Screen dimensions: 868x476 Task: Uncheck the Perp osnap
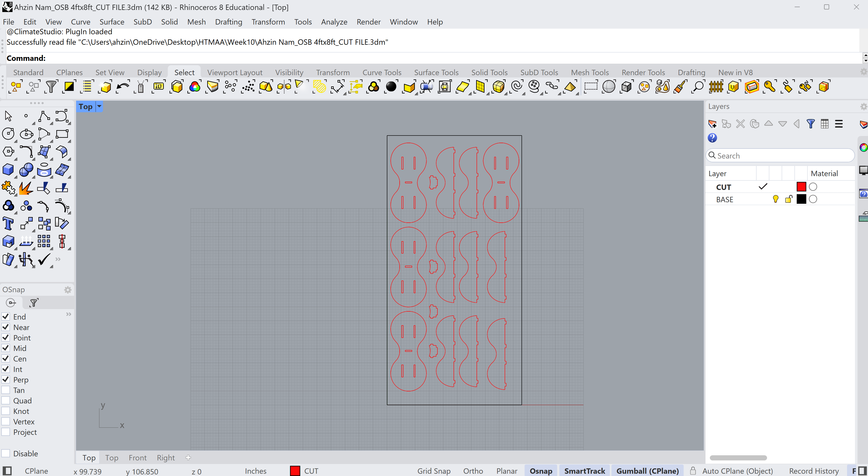point(5,379)
